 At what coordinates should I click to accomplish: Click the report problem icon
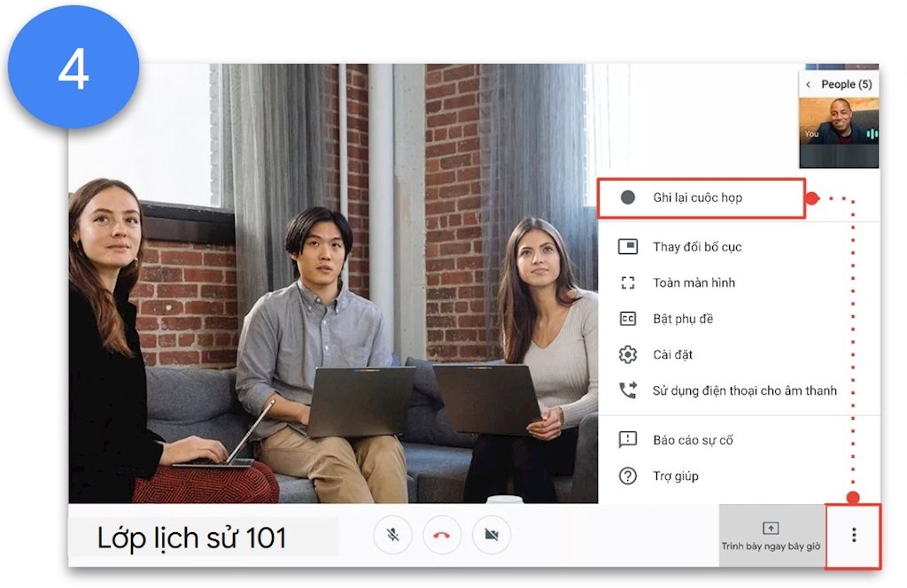click(628, 440)
